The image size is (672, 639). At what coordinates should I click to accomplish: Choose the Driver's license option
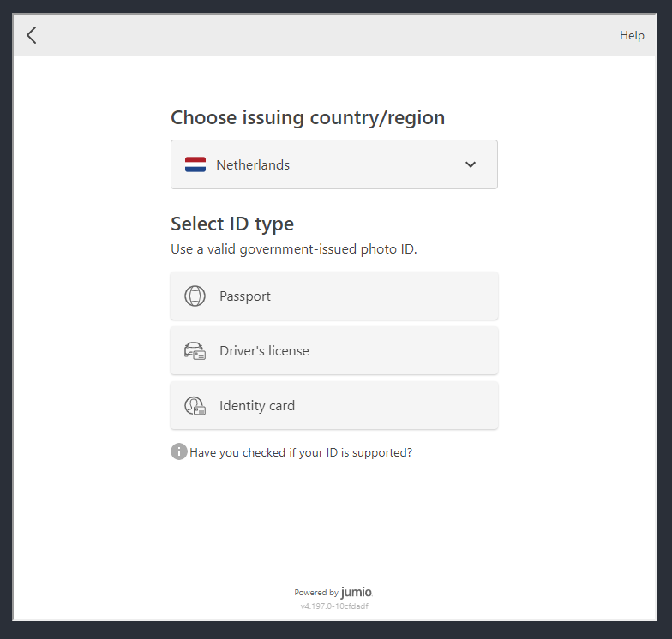point(334,350)
